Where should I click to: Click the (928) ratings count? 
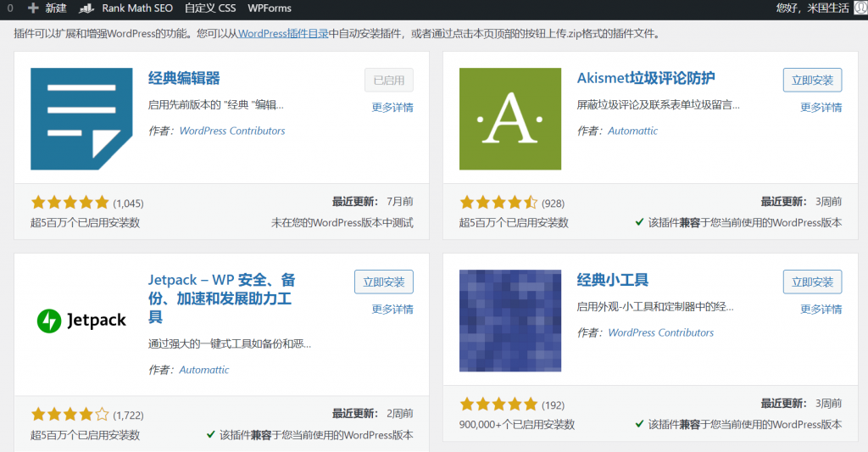[x=553, y=204]
